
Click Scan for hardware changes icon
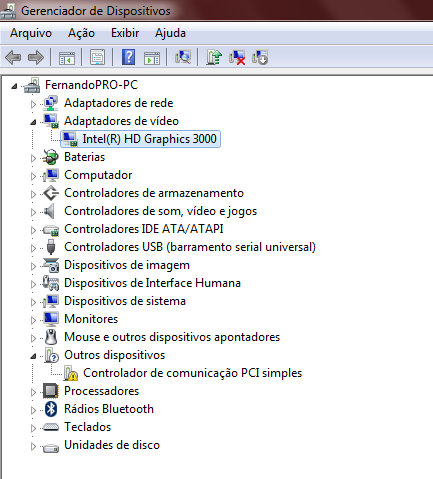(183, 57)
